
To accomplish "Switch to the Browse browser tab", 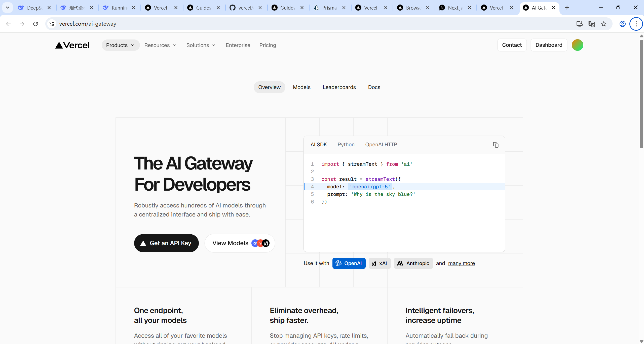I will 413,8.
